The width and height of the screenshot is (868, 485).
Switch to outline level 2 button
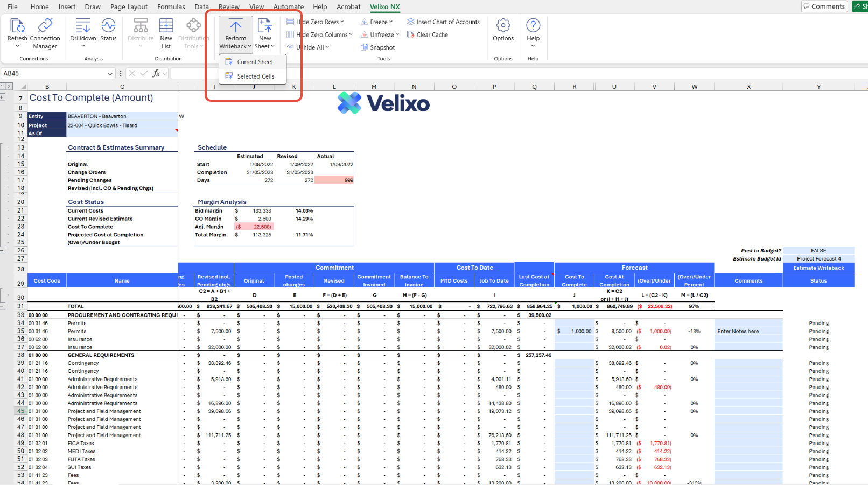click(x=9, y=86)
